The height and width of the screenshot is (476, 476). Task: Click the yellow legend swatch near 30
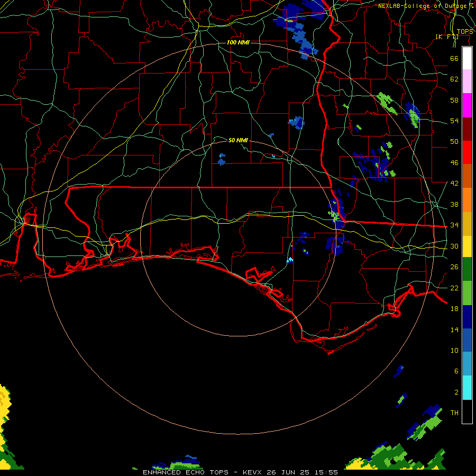(x=467, y=246)
